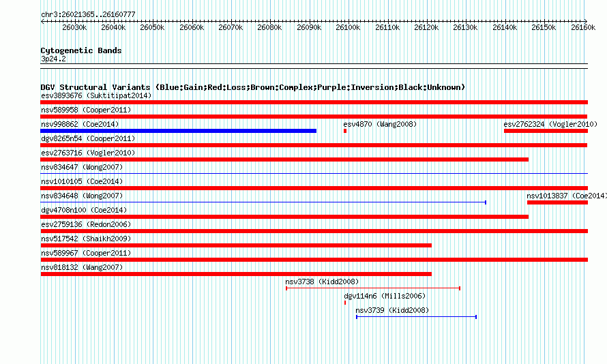This screenshot has height=364, width=607.
Task: Select the thin blue line of nsv834647
Action: pyautogui.click(x=314, y=174)
